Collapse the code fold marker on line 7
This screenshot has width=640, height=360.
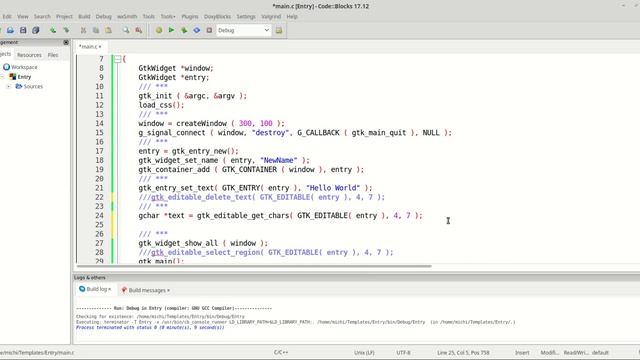tap(118, 59)
